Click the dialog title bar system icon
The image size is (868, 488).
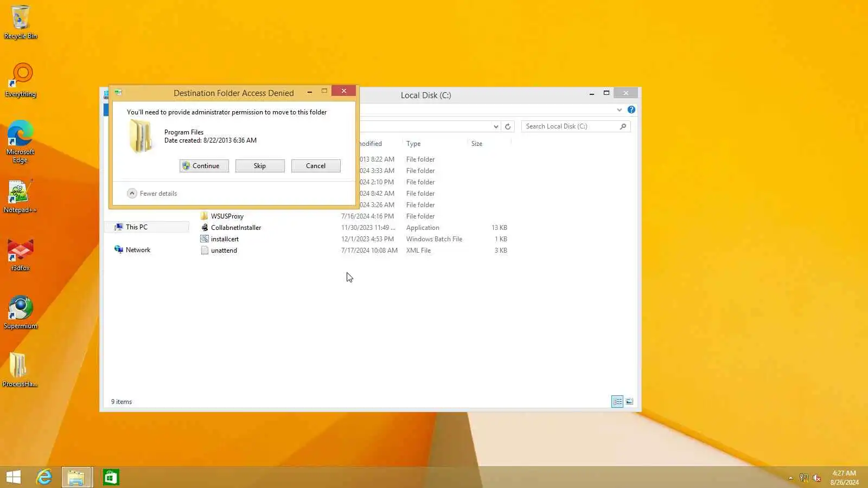click(118, 93)
